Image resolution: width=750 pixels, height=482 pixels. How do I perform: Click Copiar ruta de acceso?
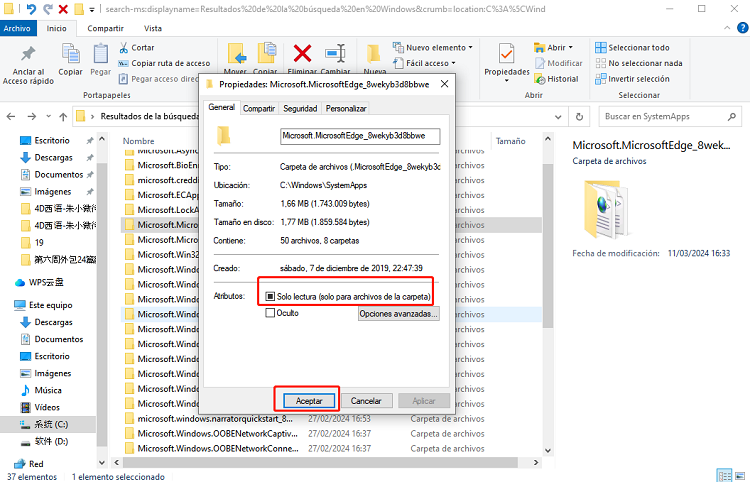[x=164, y=63]
